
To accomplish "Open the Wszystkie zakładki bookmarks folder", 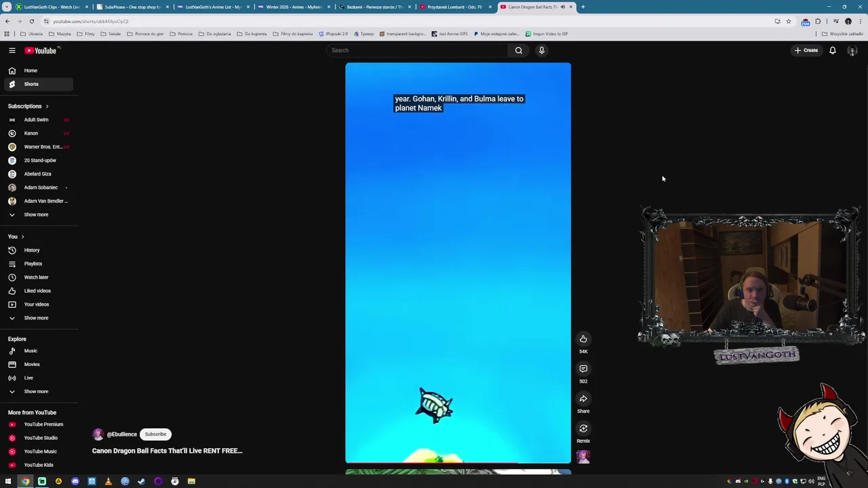I will [844, 34].
